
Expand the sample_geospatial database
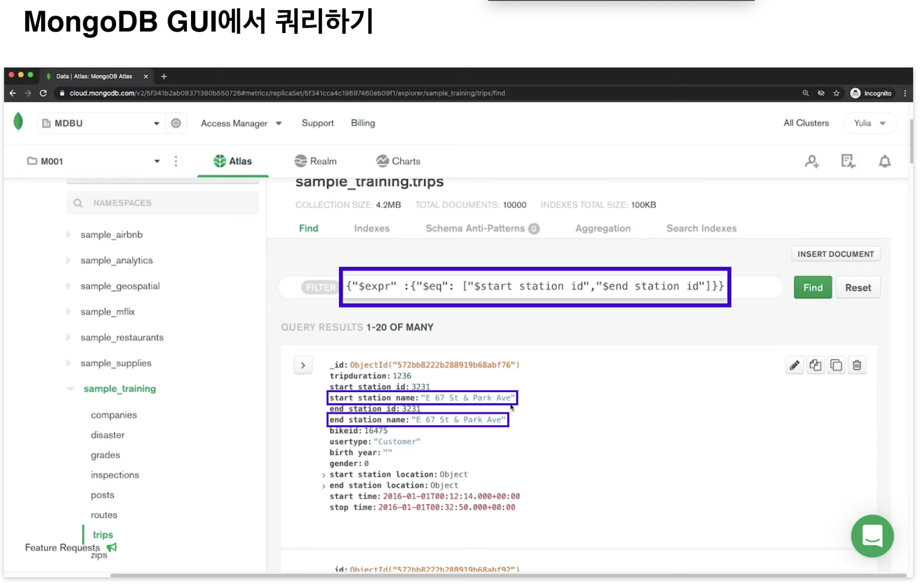68,286
